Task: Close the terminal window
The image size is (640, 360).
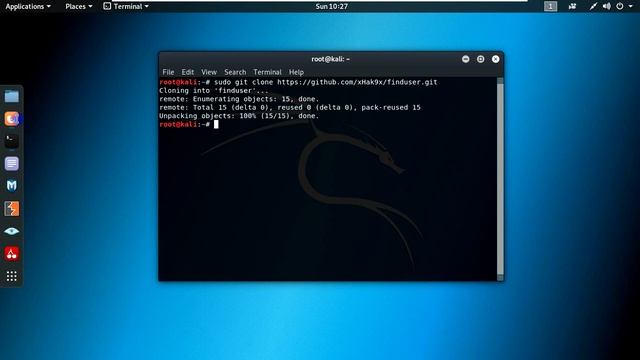Action: pos(495,59)
